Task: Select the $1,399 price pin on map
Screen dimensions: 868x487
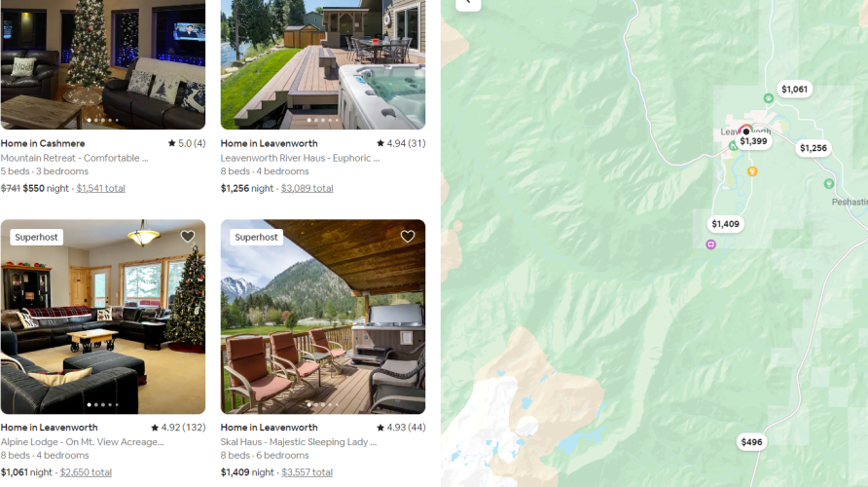Action: point(753,141)
